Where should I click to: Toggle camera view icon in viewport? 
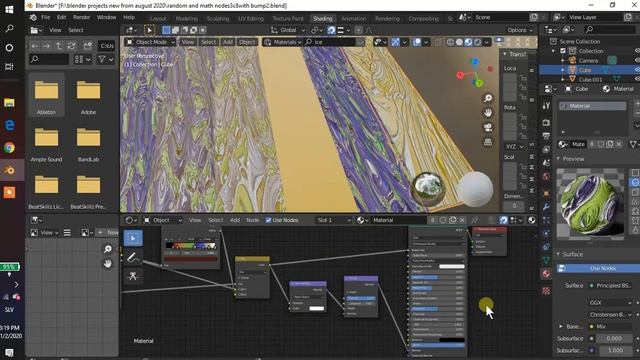pos(488,128)
